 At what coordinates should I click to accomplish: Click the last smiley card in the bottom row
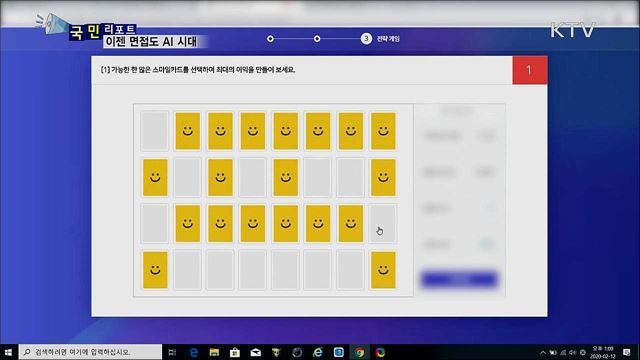point(383,270)
